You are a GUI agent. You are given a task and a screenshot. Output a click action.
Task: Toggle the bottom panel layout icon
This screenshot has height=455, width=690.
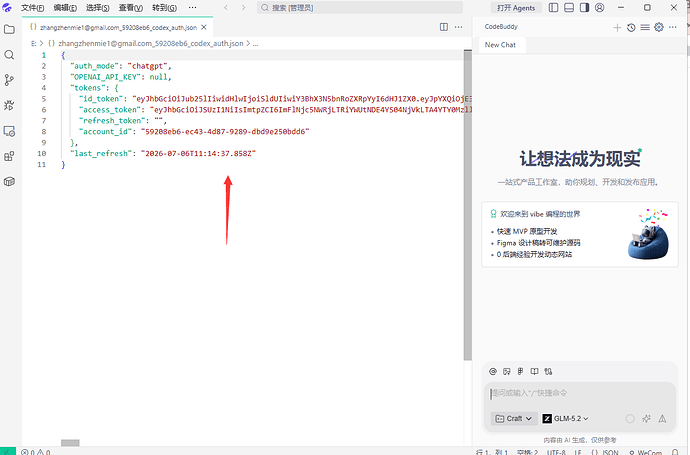(x=569, y=7)
